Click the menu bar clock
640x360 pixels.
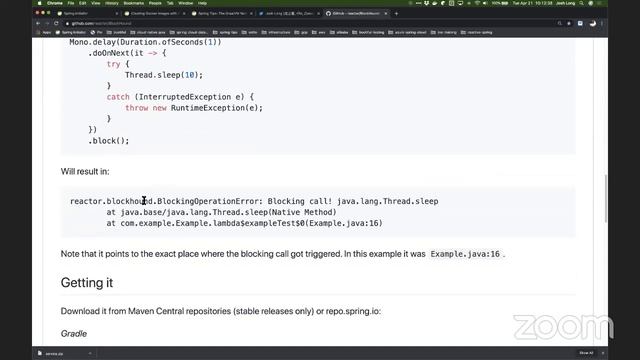[x=532, y=3]
